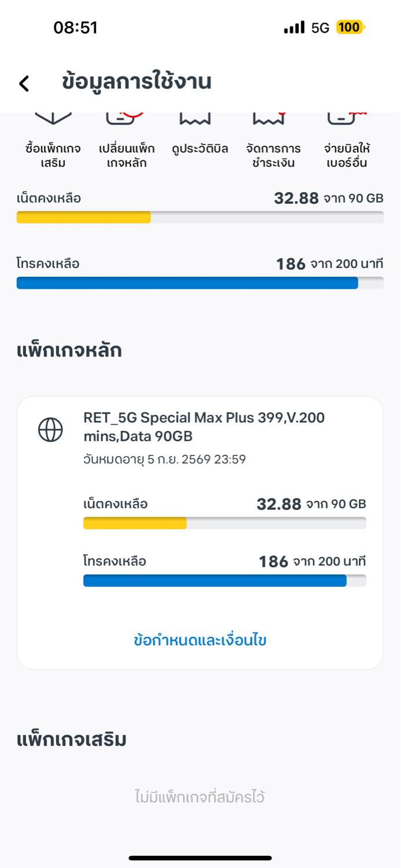Tap the manage payment icon
This screenshot has height=868, width=401.
268,118
